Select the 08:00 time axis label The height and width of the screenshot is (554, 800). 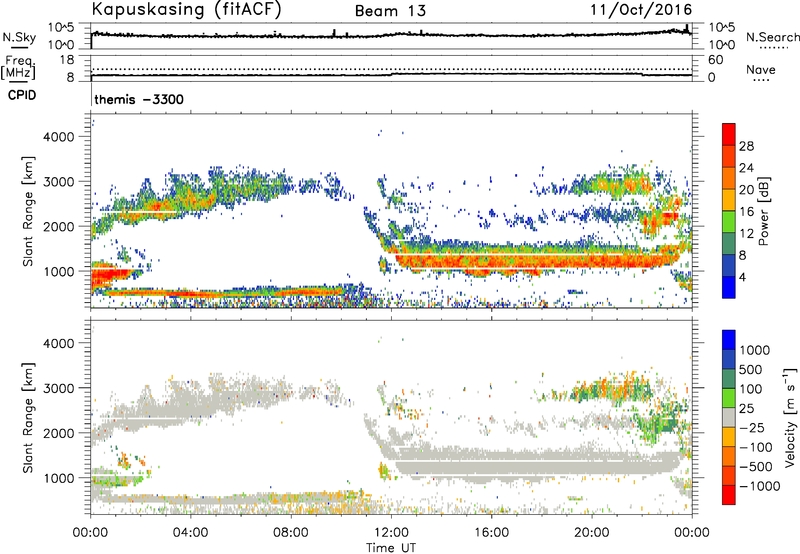[290, 533]
